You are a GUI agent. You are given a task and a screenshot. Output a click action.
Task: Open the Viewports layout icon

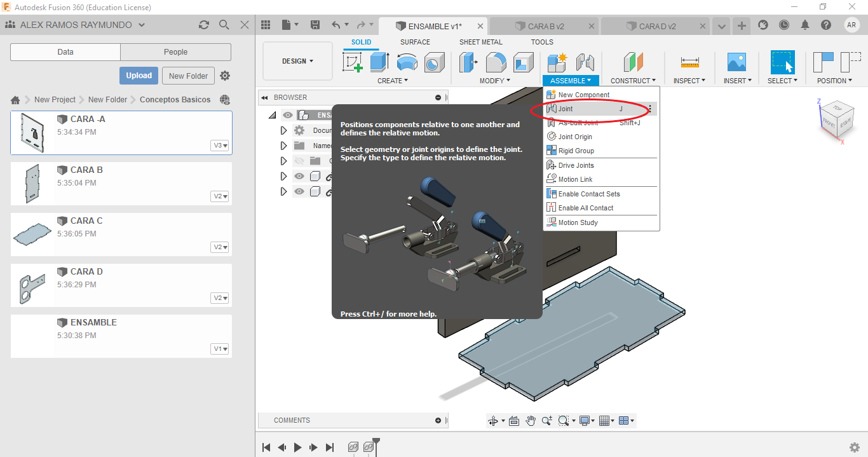[623, 421]
